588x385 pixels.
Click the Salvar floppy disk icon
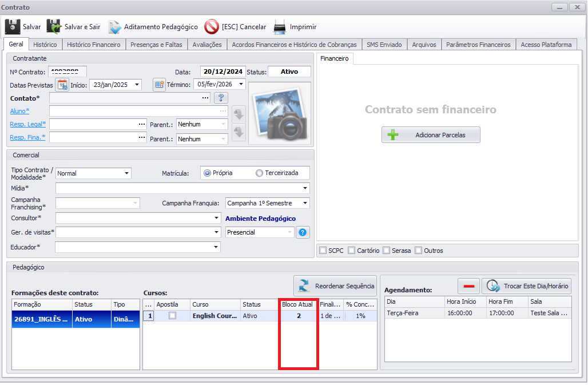[13, 27]
